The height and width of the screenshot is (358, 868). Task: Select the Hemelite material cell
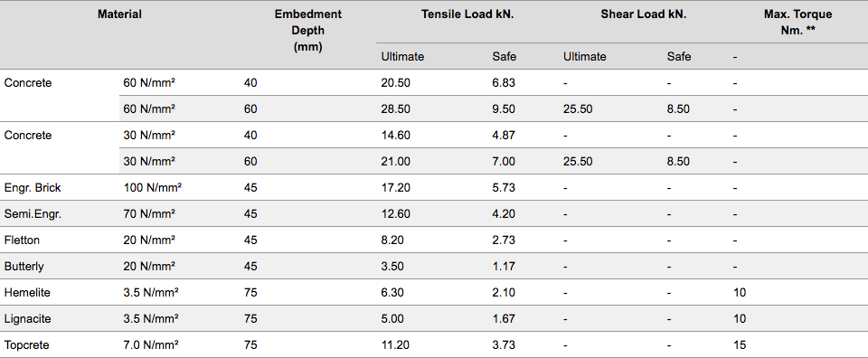[x=26, y=293]
